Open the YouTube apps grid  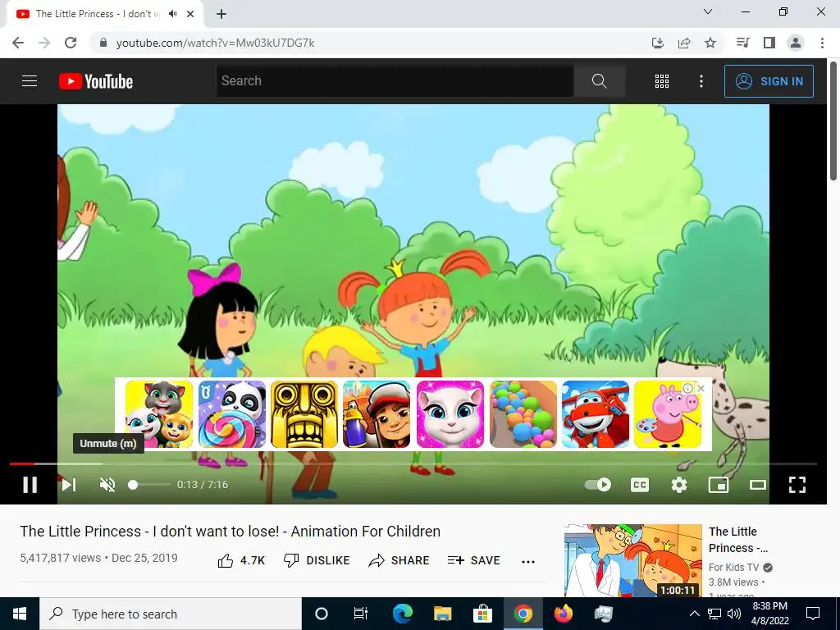tap(662, 81)
